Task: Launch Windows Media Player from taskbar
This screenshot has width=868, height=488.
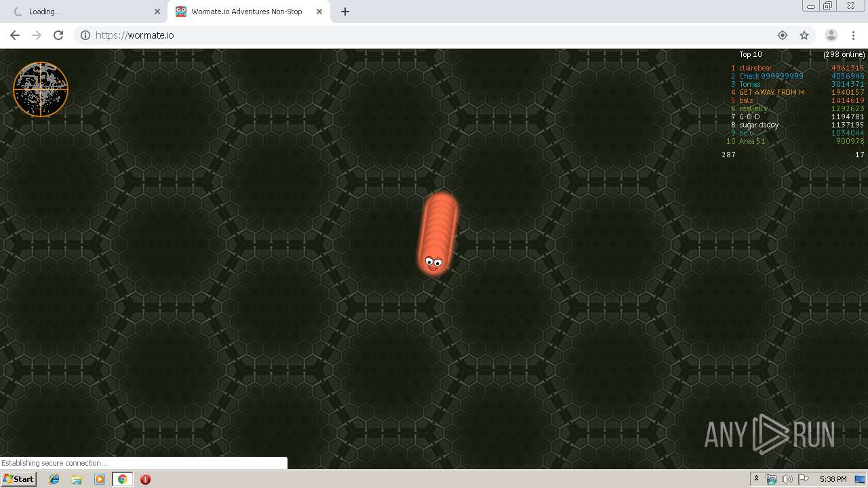Action: click(100, 479)
